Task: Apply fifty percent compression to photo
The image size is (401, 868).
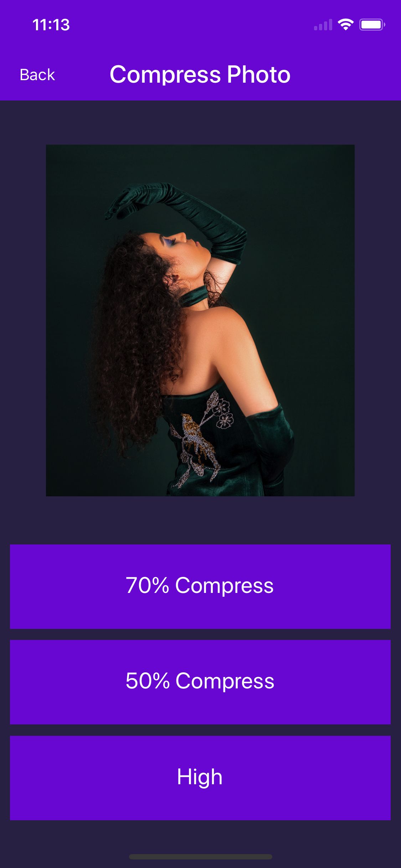Action: point(200,682)
